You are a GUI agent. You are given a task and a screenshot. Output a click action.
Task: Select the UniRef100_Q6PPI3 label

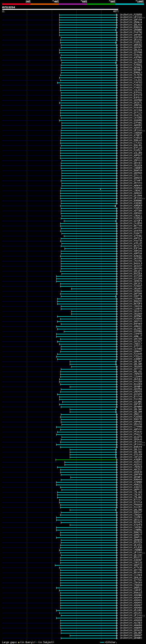[x=131, y=490]
